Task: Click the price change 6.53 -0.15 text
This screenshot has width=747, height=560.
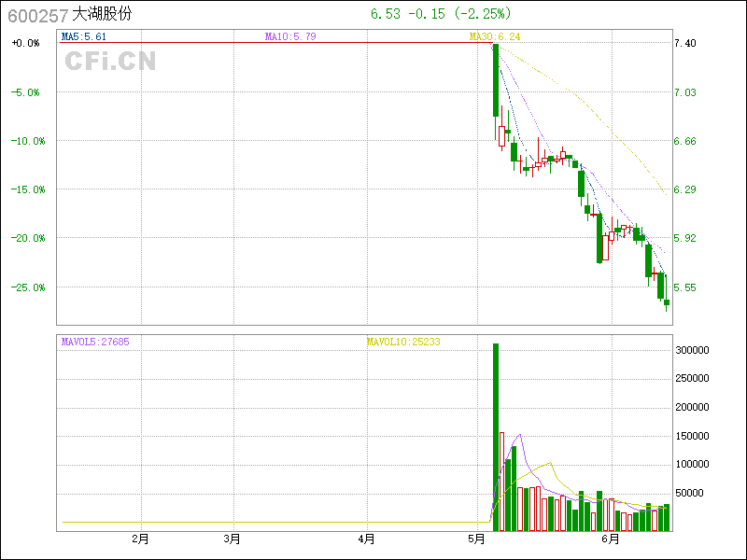Action: [x=409, y=14]
